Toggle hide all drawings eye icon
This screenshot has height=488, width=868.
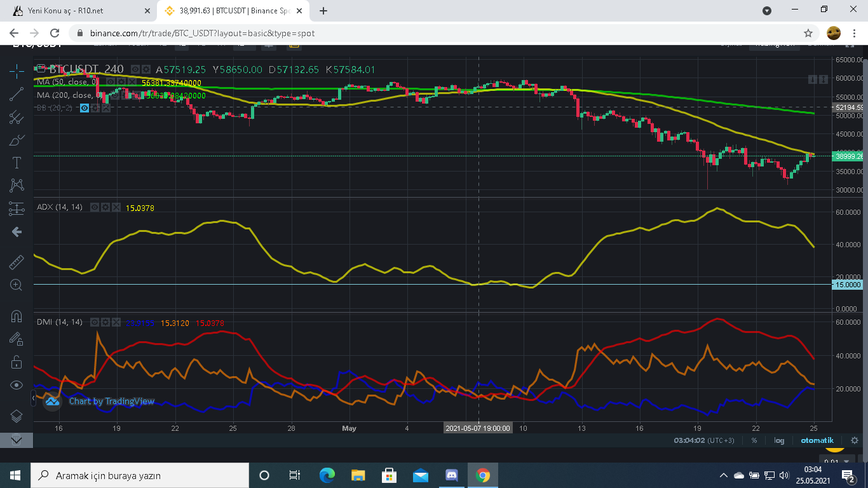pyautogui.click(x=17, y=385)
